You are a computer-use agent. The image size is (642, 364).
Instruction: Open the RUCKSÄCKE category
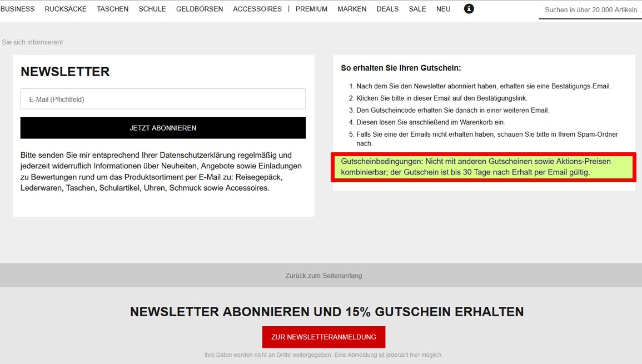[x=66, y=8]
